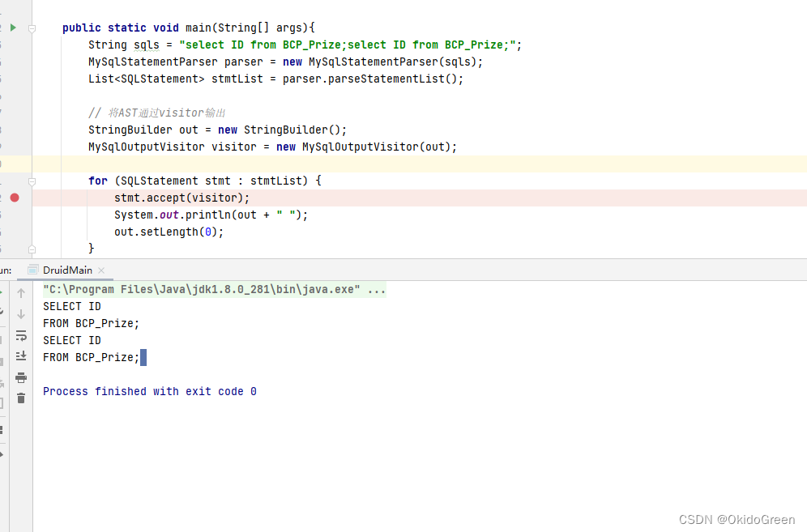Select the DruidMain console tab
This screenshot has width=807, height=532.
[x=67, y=270]
